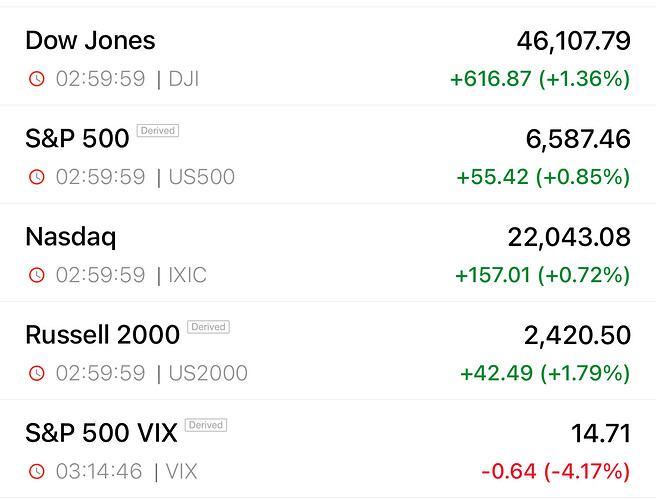Click the IXIC ticker symbol
The height and width of the screenshot is (500, 656).
point(188,275)
